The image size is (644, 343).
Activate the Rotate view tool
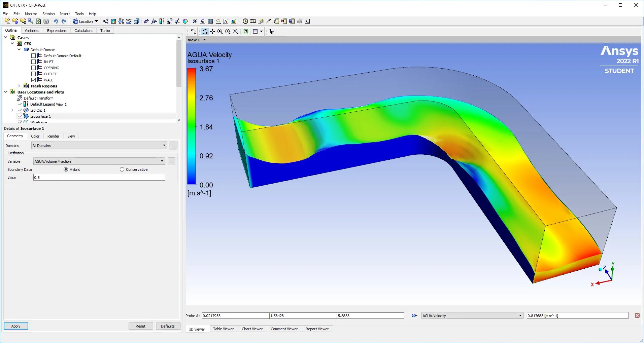pyautogui.click(x=205, y=32)
